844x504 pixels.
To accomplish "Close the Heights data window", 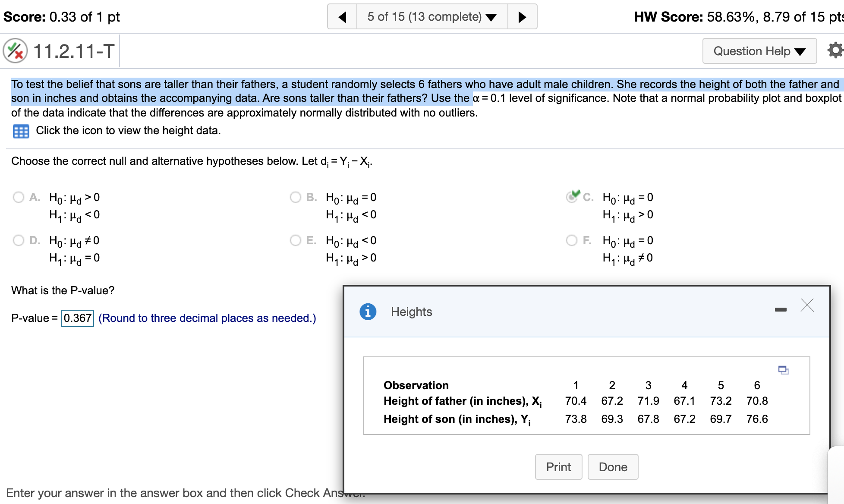I will tap(807, 305).
